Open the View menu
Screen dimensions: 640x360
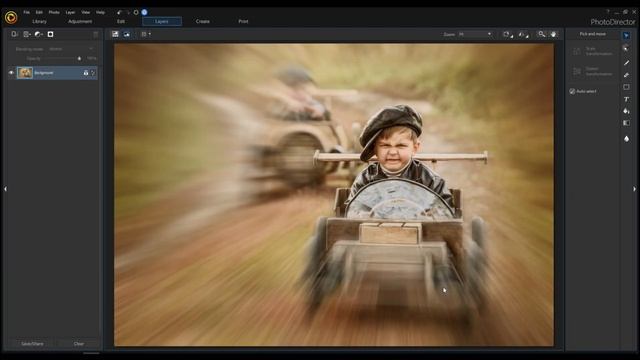click(85, 12)
